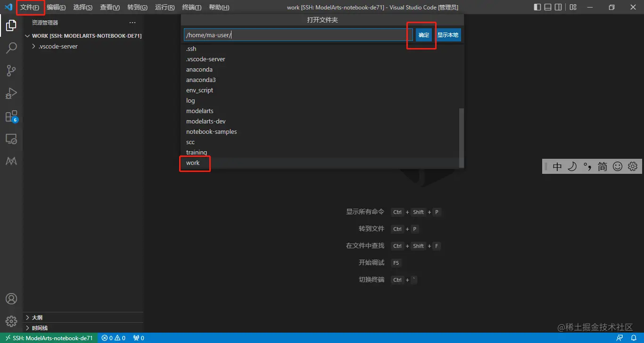Toggle the panel layout icon

tap(548, 7)
